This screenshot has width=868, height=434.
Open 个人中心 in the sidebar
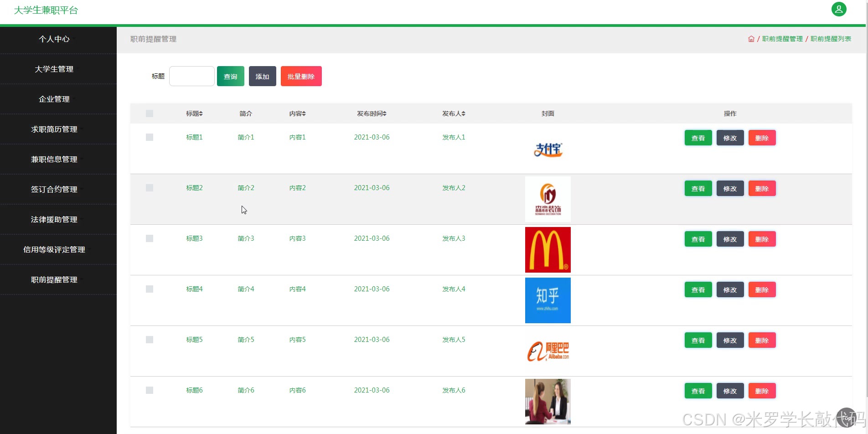click(x=58, y=39)
